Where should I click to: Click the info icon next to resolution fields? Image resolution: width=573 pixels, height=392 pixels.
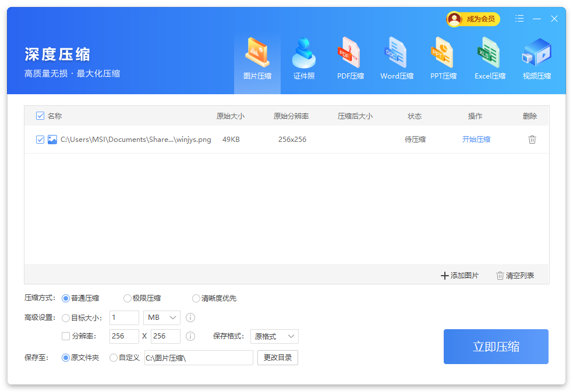190,336
